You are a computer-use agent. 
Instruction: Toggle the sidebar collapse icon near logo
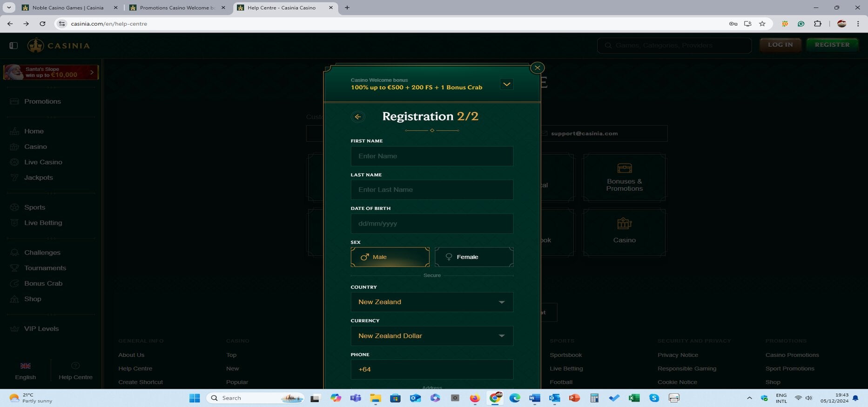[x=13, y=46]
